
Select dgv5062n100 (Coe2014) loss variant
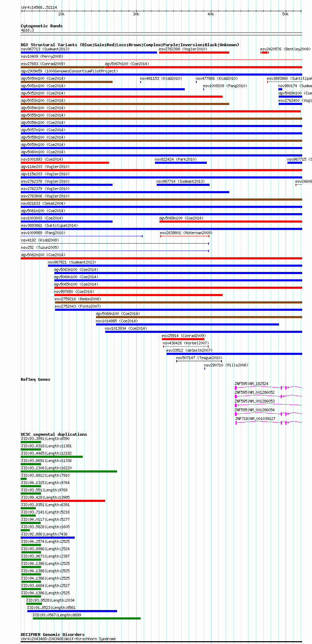tap(161, 258)
